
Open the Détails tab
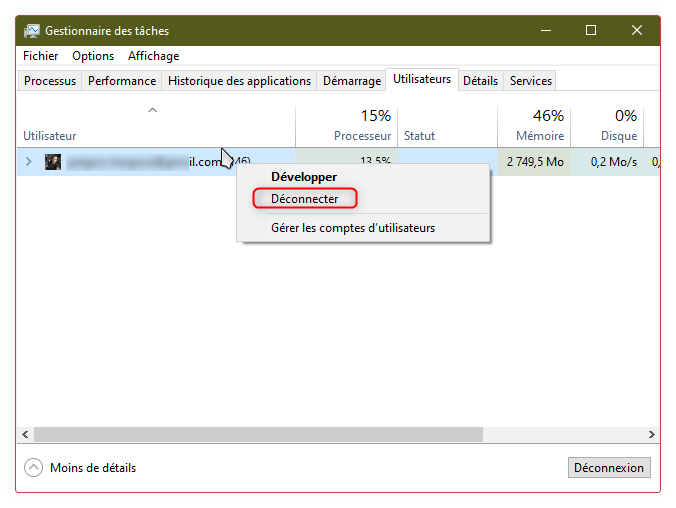[x=480, y=81]
